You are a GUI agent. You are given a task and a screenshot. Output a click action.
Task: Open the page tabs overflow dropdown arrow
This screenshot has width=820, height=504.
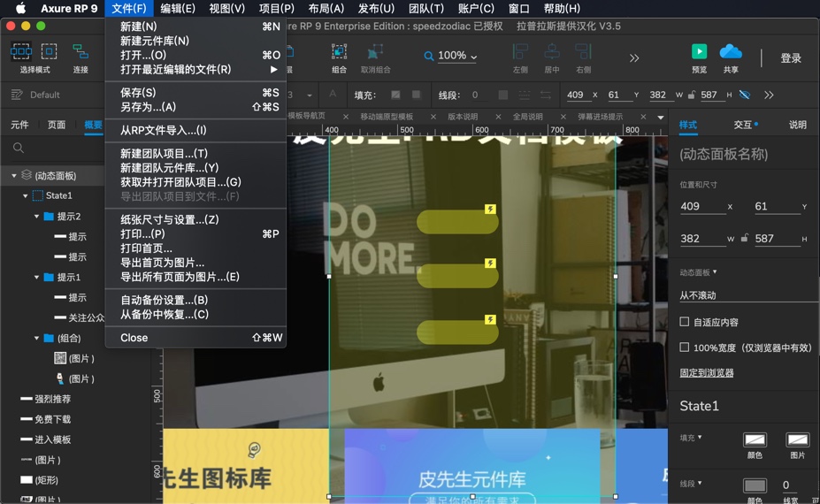(x=661, y=117)
